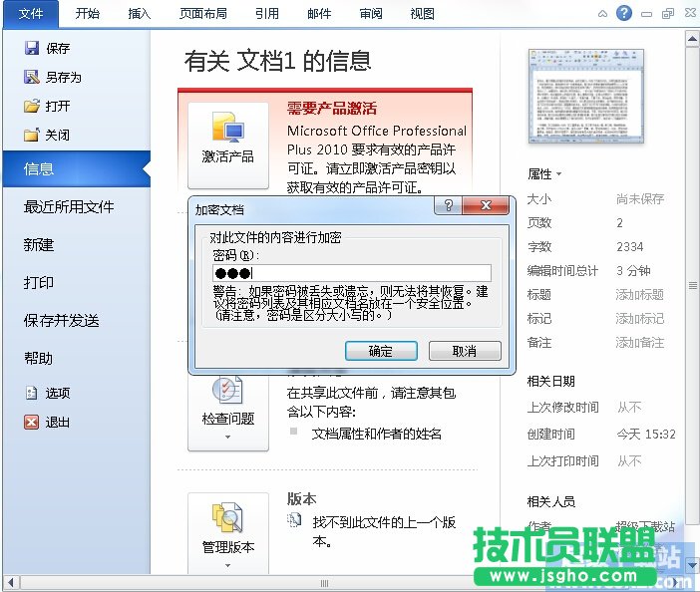The height and width of the screenshot is (592, 700).
Task: Click the Save (保存) icon in sidebar
Action: 31,48
